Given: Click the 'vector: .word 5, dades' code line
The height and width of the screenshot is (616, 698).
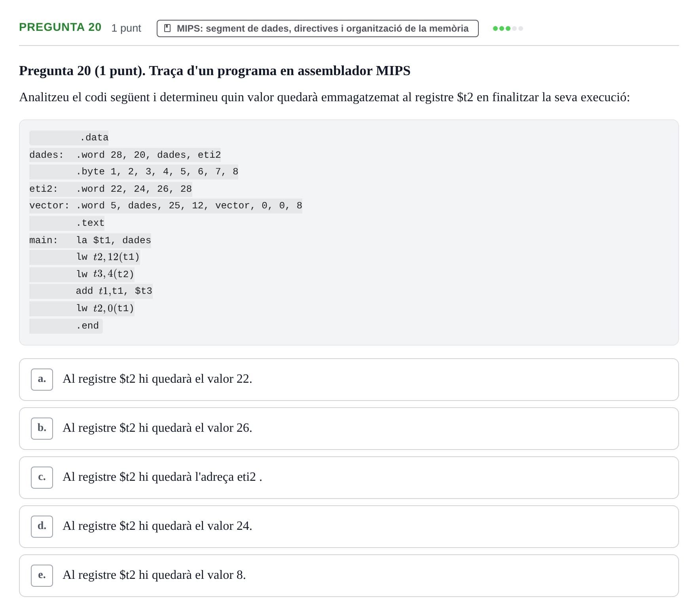Looking at the screenshot, I should click(166, 206).
